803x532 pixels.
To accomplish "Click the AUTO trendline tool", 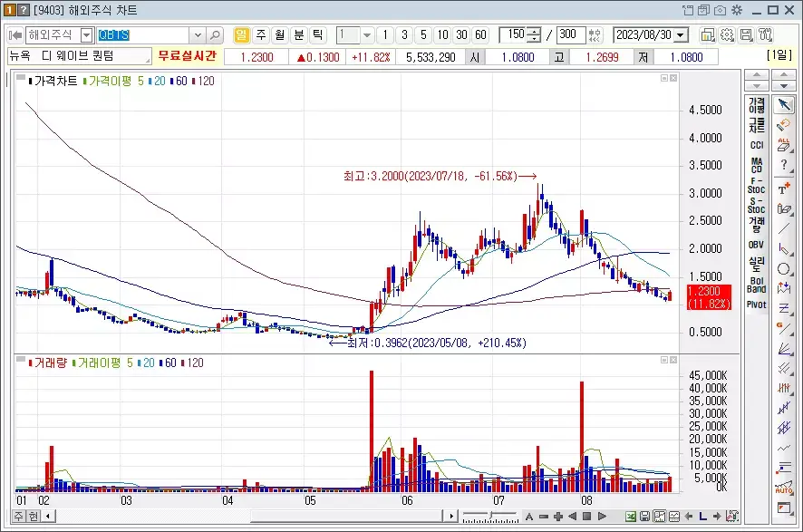I will click(784, 488).
